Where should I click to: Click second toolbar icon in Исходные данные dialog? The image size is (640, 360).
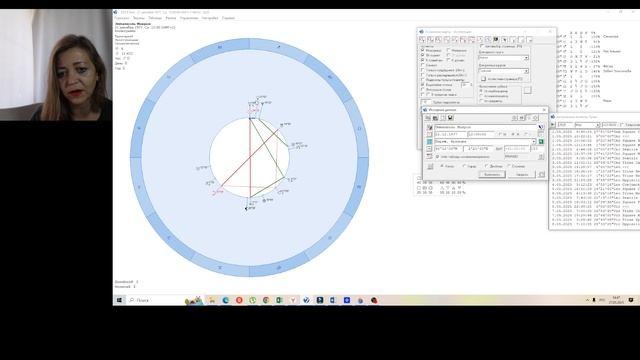435,118
